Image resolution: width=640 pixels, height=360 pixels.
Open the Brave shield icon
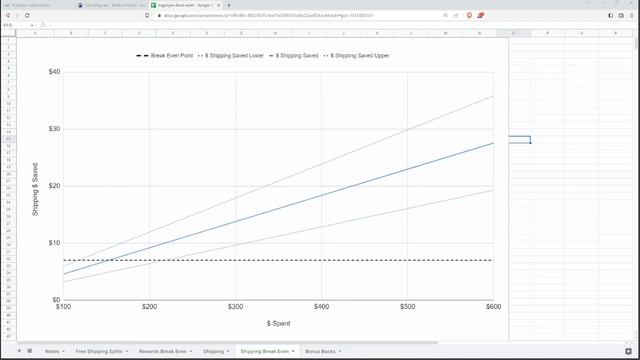[x=469, y=16]
